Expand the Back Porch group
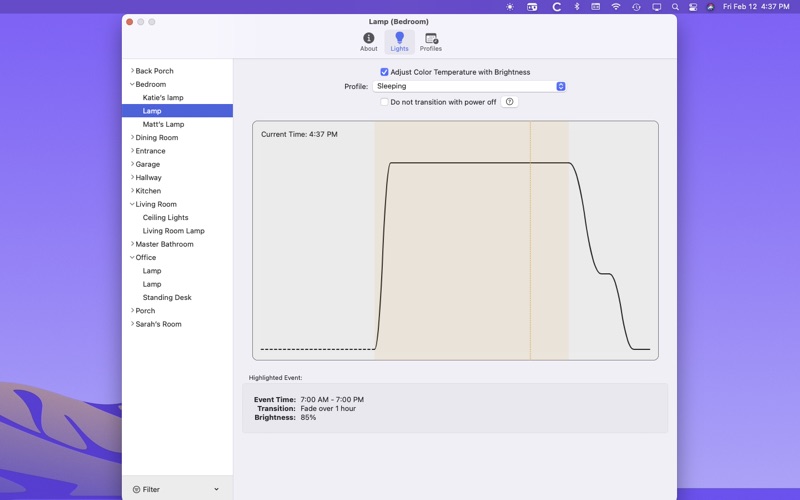The height and width of the screenshot is (500, 800). [x=132, y=71]
